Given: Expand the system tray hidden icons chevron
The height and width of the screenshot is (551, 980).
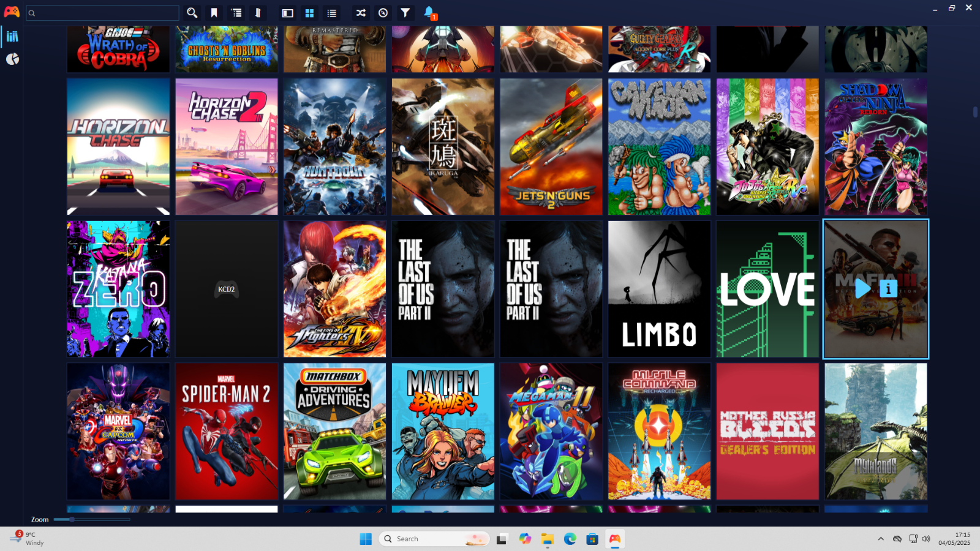Looking at the screenshot, I should coord(881,539).
